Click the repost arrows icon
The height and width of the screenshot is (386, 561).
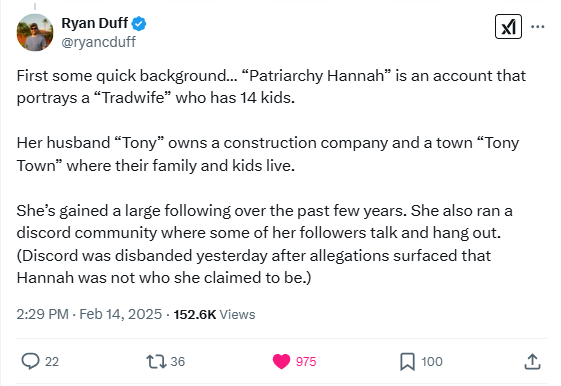157,361
